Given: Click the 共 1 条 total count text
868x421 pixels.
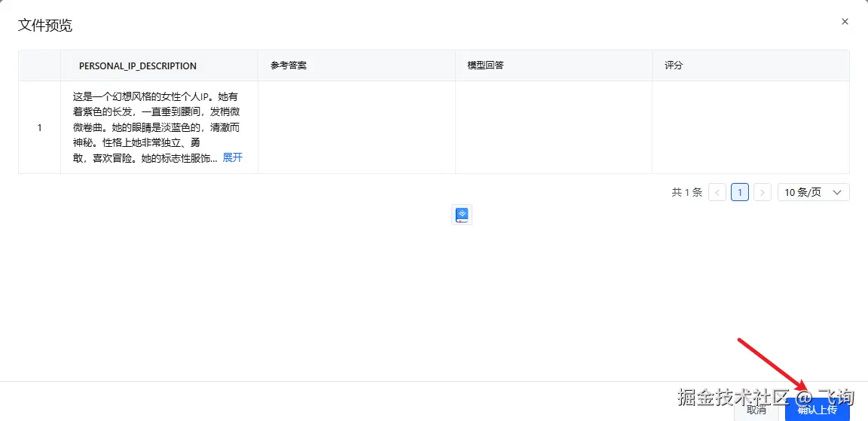Looking at the screenshot, I should (x=687, y=193).
